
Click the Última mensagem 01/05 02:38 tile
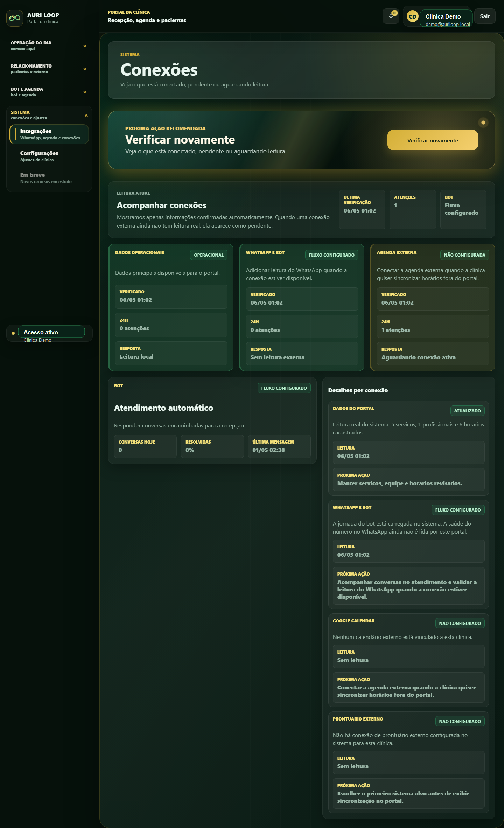[x=279, y=446]
